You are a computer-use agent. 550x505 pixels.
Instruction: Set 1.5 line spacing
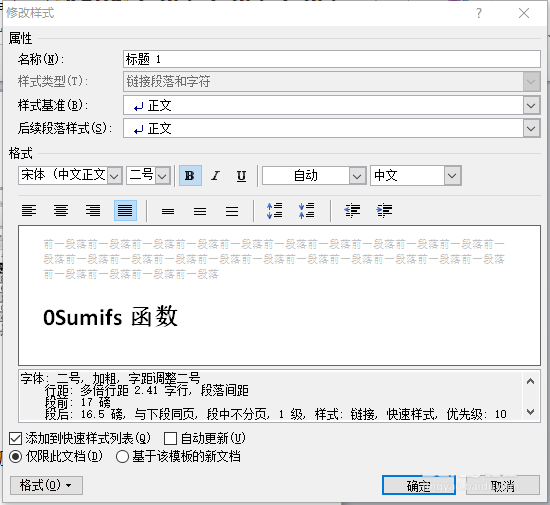tap(200, 211)
